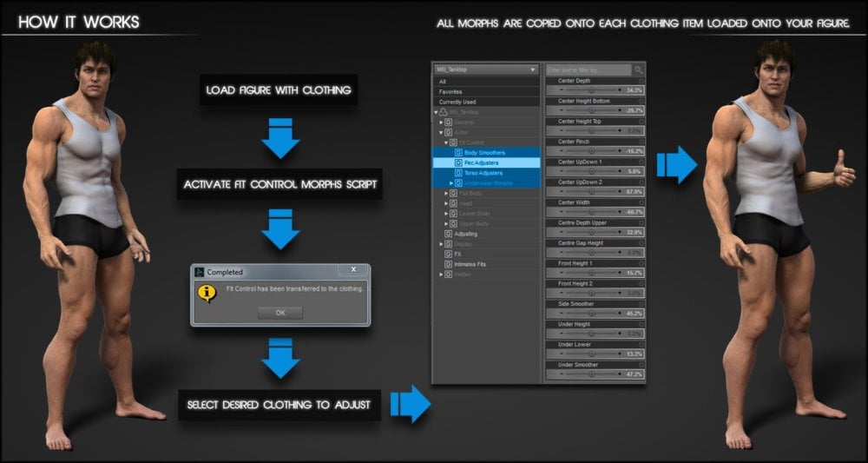Toggle the small circle option on Center Pinch
This screenshot has height=463, width=868.
641,142
